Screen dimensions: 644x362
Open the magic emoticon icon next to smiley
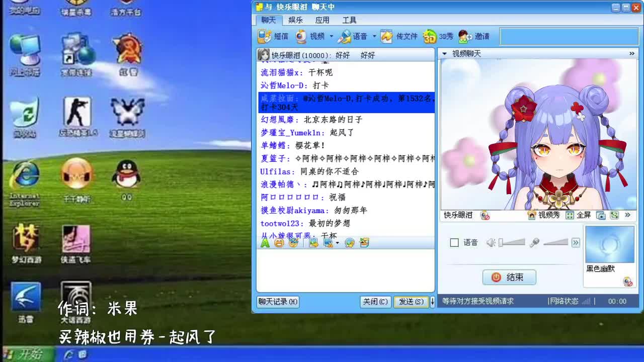[x=293, y=243]
